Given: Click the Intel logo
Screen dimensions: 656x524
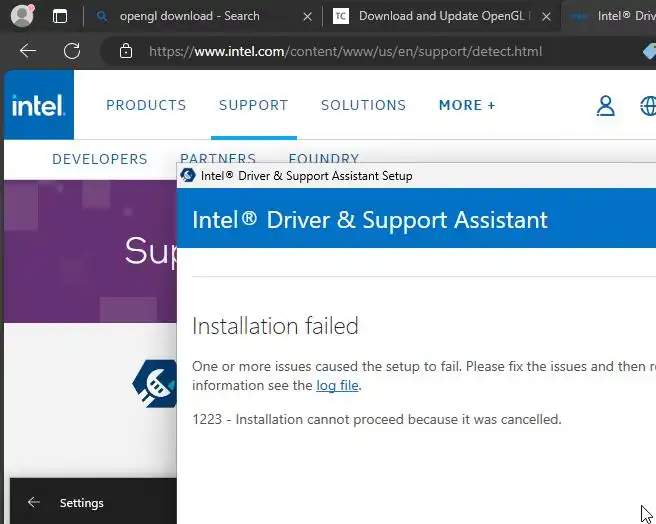Looking at the screenshot, I should (x=38, y=105).
